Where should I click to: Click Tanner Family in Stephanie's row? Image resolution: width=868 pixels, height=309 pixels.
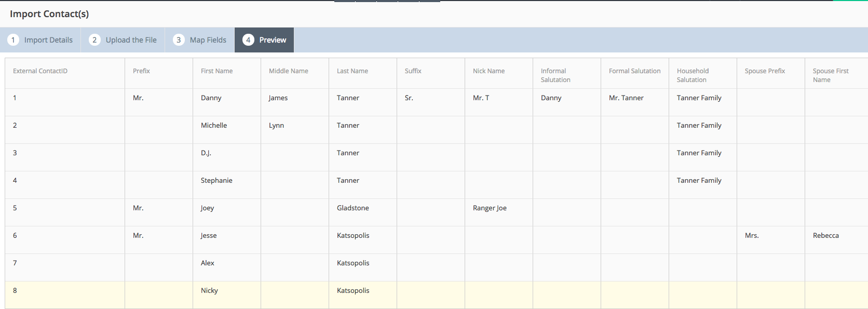click(x=699, y=181)
